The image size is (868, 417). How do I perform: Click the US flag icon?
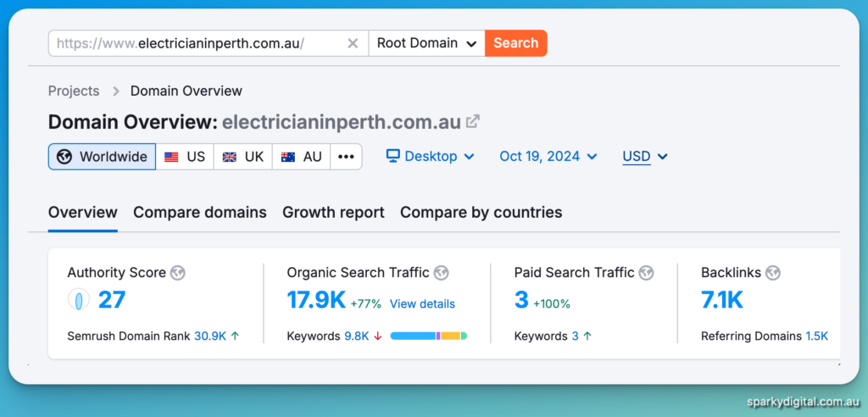tap(171, 157)
